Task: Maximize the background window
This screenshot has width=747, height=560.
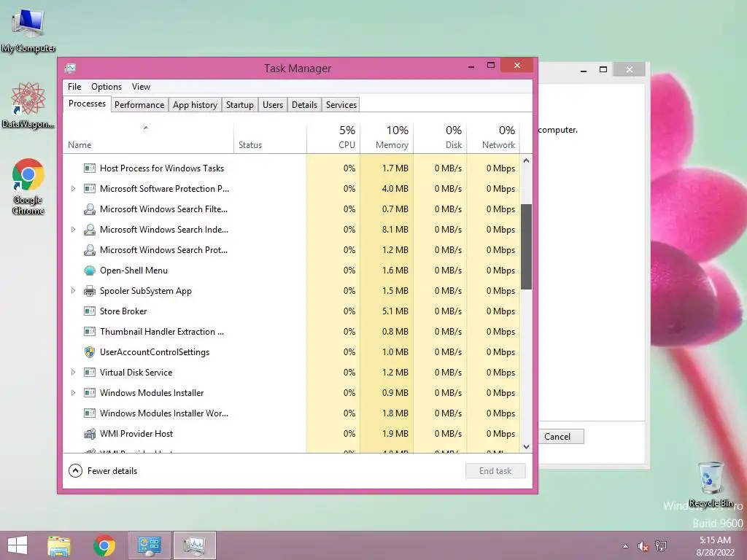Action: [603, 69]
